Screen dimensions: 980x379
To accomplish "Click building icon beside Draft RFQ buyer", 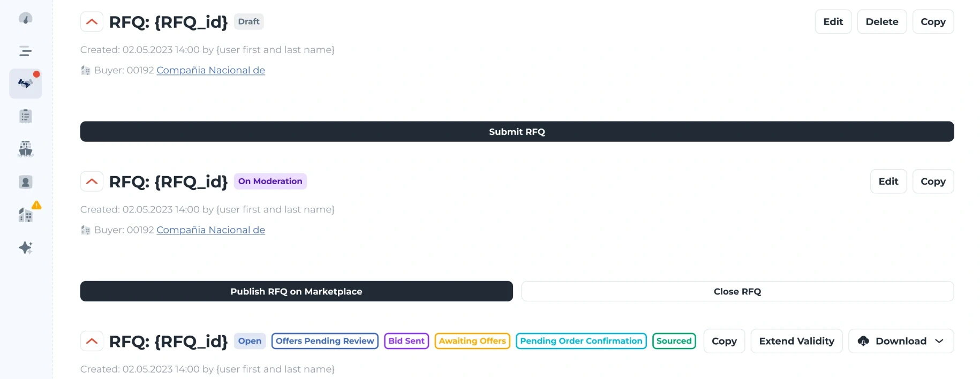I will click(85, 70).
